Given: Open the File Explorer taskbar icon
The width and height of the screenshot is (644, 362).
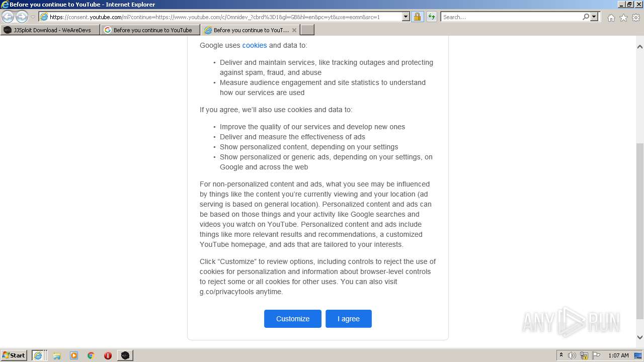Looking at the screenshot, I should (57, 355).
